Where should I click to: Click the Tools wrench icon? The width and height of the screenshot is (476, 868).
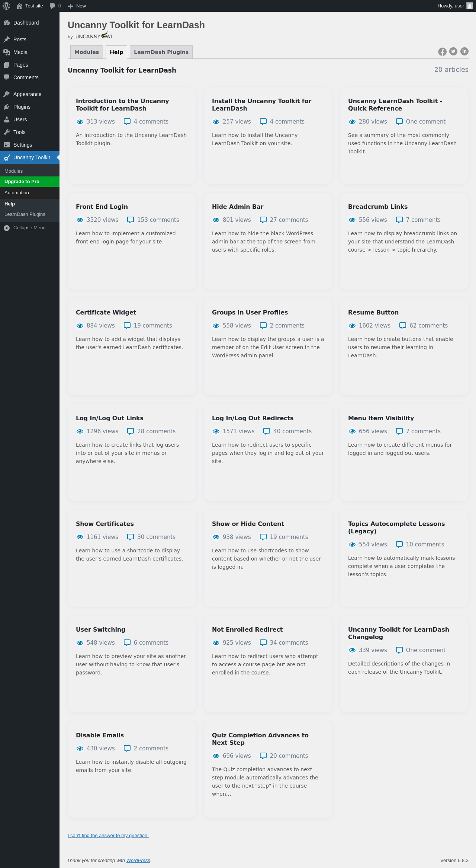pos(7,132)
